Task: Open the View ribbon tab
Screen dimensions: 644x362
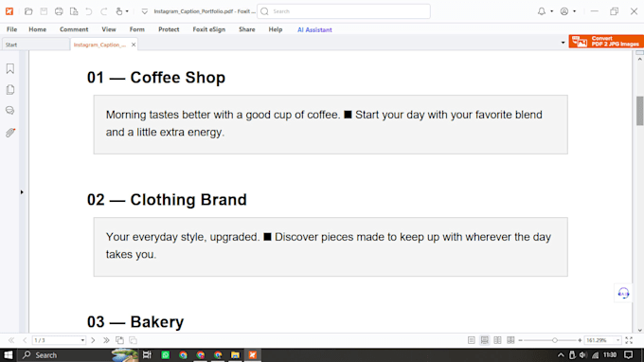Action: point(109,29)
